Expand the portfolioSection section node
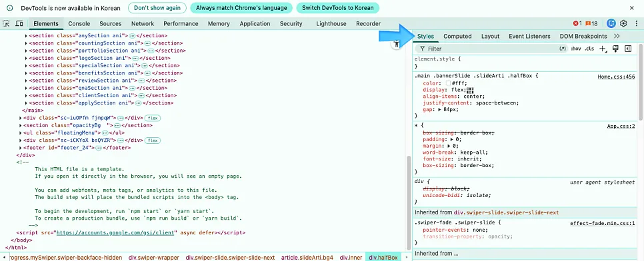This screenshot has height=261, width=644. coord(26,51)
